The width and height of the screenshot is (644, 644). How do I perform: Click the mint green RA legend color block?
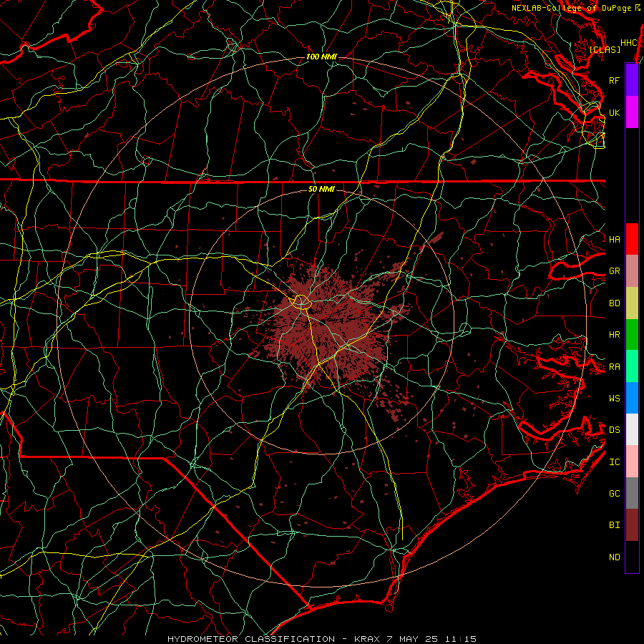[x=632, y=366]
